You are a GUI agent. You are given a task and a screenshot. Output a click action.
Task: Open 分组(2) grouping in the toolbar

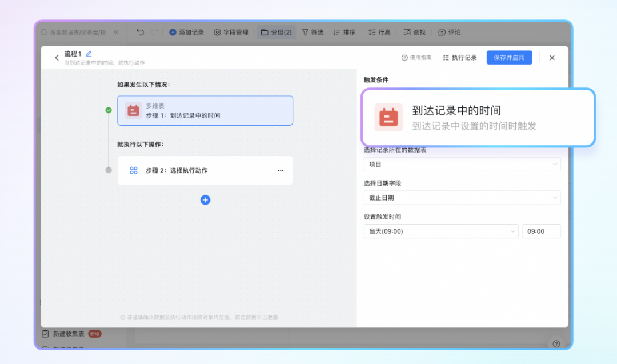(276, 33)
